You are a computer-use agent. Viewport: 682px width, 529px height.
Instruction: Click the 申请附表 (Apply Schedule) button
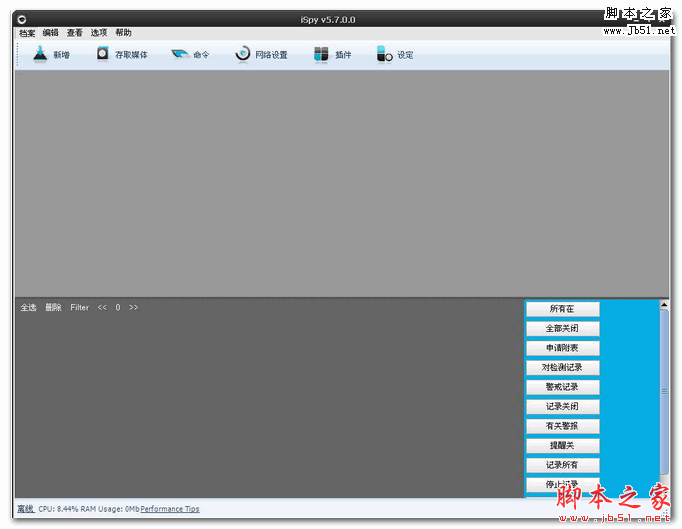click(x=562, y=348)
